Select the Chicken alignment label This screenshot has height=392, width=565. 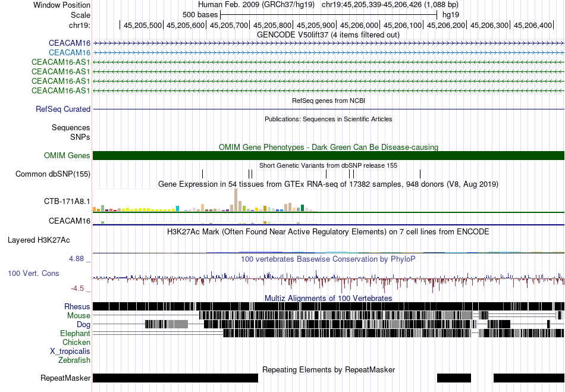(76, 342)
